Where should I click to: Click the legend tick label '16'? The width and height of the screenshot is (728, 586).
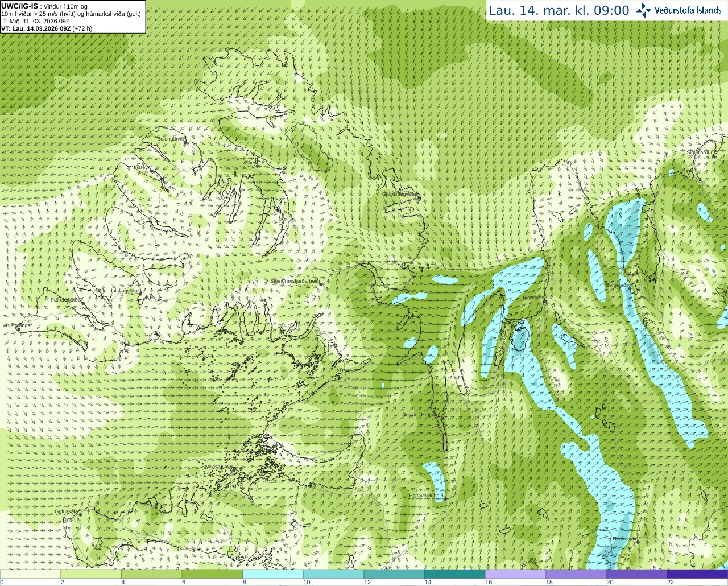(489, 582)
